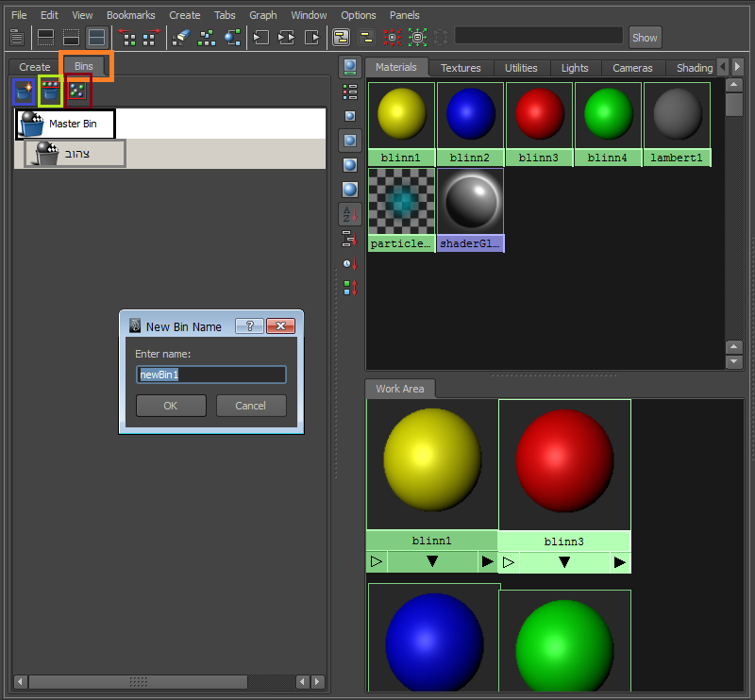Click the Clear Graph eraser icon

pyautogui.click(x=182, y=38)
